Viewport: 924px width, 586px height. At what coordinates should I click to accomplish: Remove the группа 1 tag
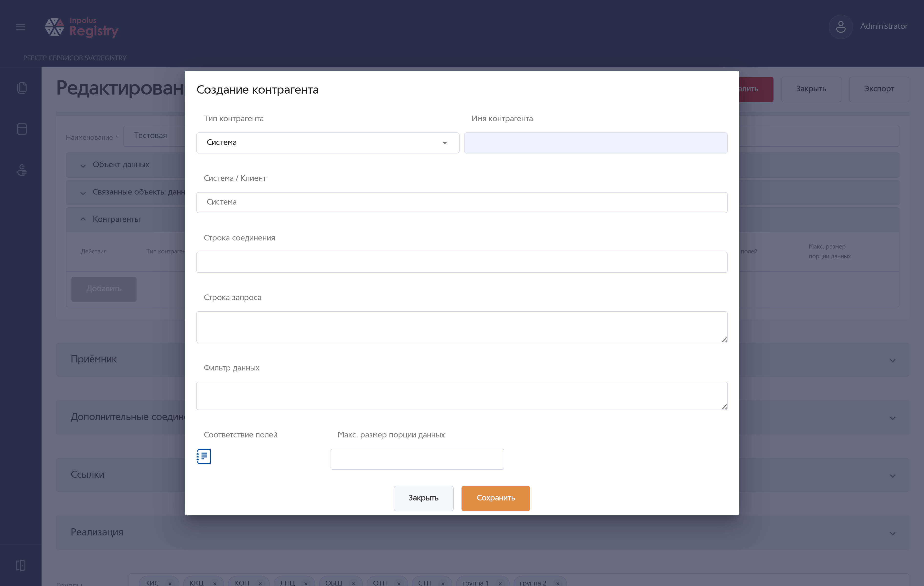pyautogui.click(x=500, y=583)
